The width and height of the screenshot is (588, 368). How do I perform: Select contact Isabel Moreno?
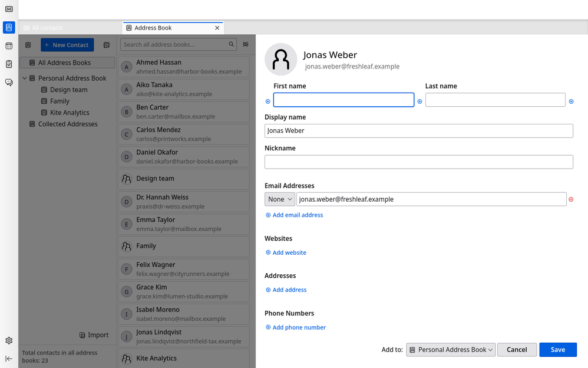[x=184, y=314]
